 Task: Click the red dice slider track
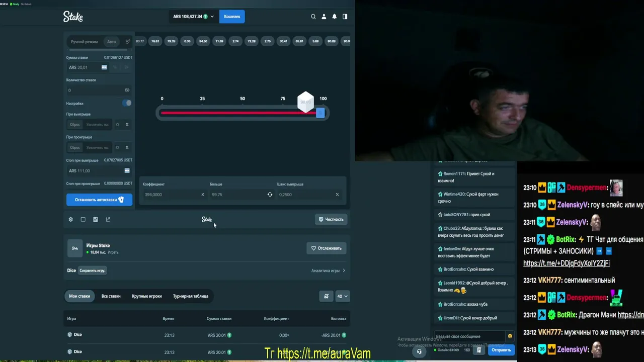(238, 113)
